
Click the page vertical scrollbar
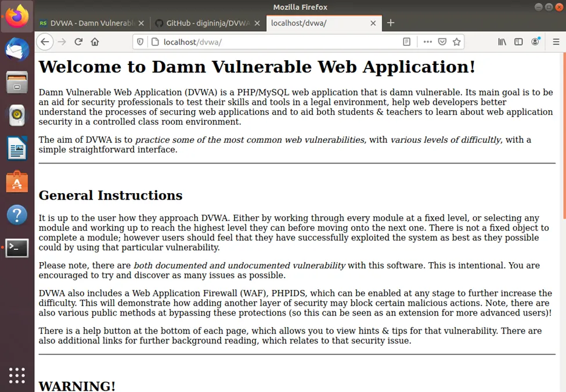pos(564,136)
